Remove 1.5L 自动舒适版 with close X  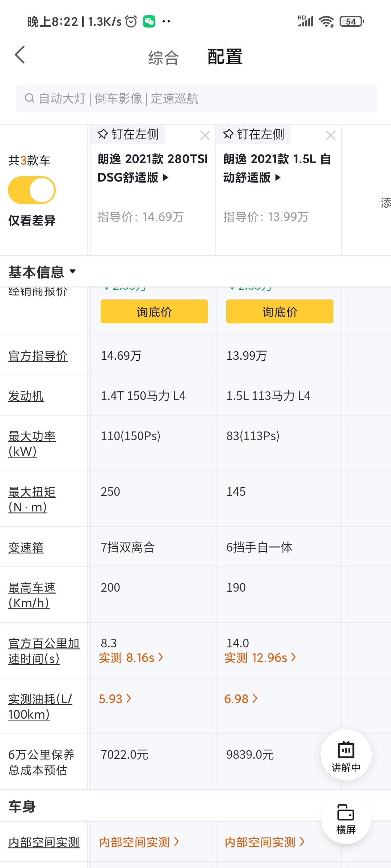331,136
